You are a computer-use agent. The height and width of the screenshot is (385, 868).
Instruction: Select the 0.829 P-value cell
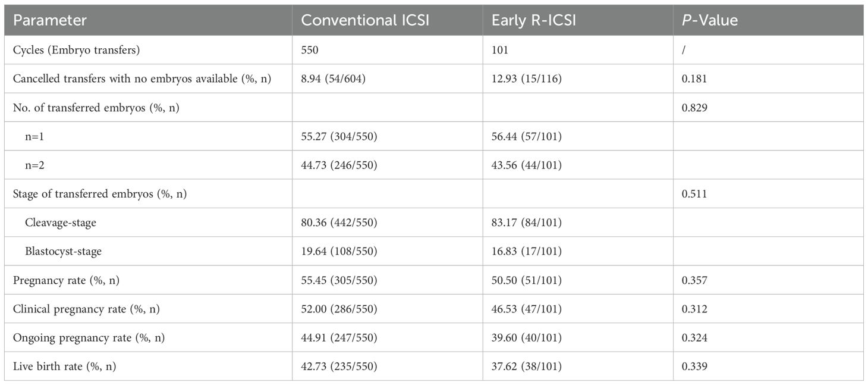[695, 107]
